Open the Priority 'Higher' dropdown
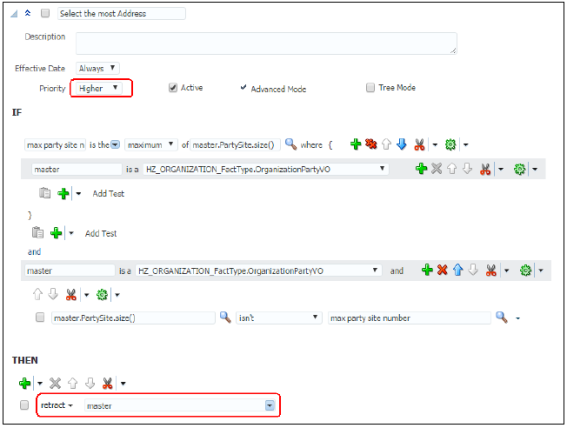Screen dimensions: 567x428 click(100, 89)
